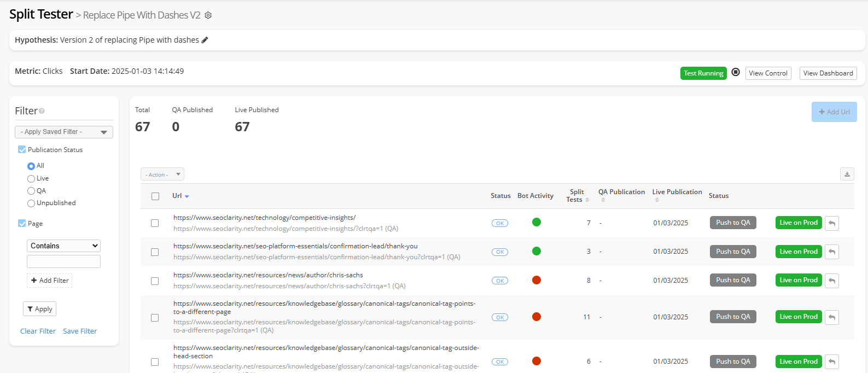Check the select-all checkbox in table header
The width and height of the screenshot is (868, 373).
tap(155, 196)
